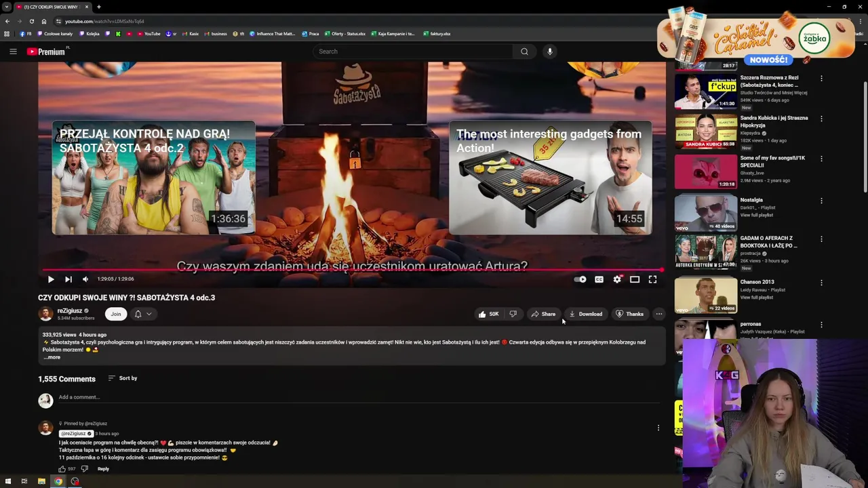
Task: Open the FB bookmark
Action: [x=26, y=34]
